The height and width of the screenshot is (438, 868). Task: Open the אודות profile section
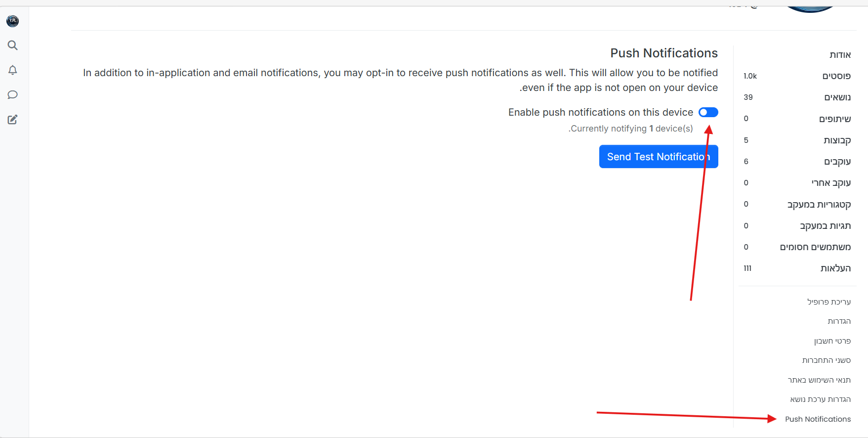click(840, 55)
